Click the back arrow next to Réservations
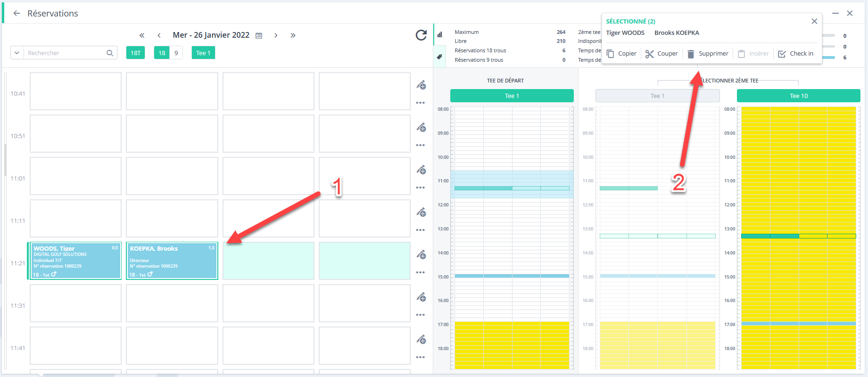 point(17,13)
